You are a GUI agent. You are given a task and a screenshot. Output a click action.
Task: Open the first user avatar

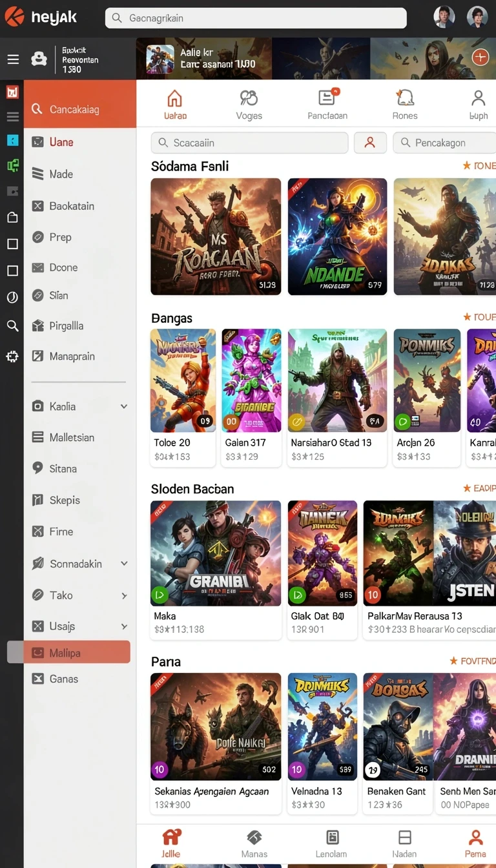pos(444,17)
